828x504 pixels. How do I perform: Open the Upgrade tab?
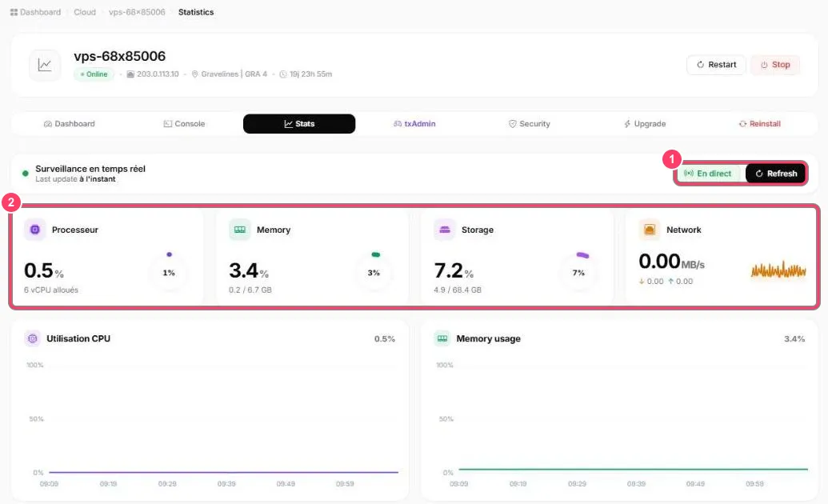pyautogui.click(x=645, y=124)
